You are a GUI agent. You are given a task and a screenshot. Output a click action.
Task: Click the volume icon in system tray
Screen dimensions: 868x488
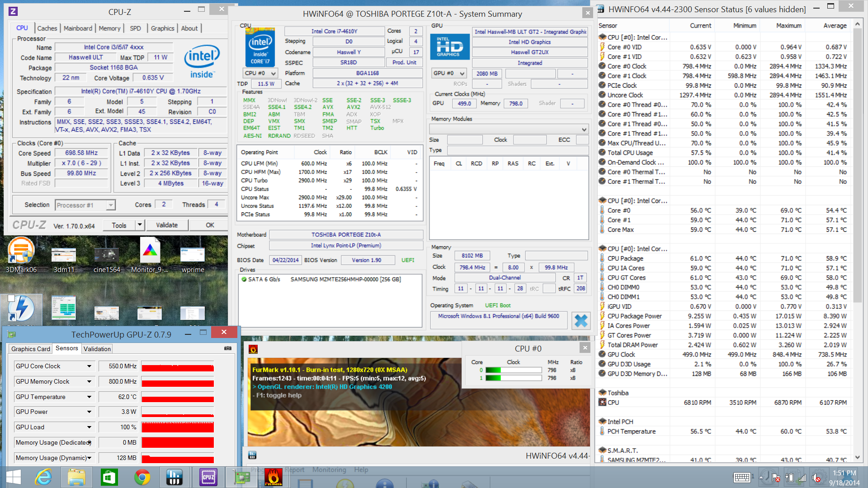tap(816, 478)
